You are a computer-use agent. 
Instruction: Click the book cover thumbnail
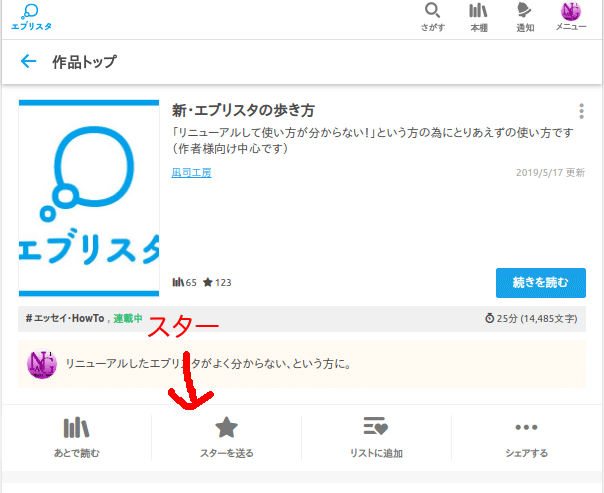[x=89, y=198]
